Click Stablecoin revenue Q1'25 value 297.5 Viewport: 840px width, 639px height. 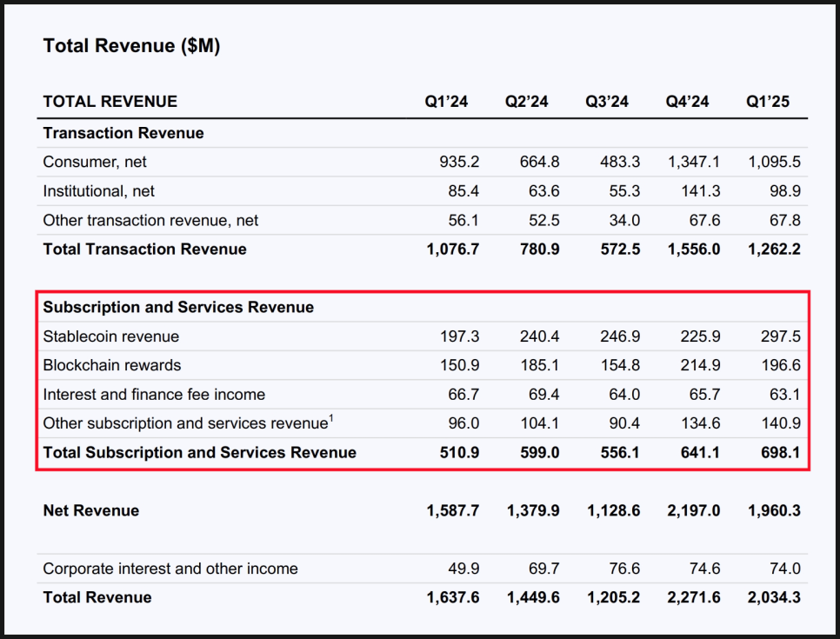781,336
